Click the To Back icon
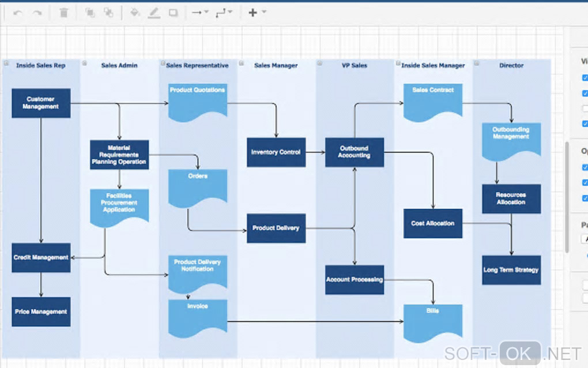Image resolution: width=588 pixels, height=368 pixels. (x=108, y=13)
